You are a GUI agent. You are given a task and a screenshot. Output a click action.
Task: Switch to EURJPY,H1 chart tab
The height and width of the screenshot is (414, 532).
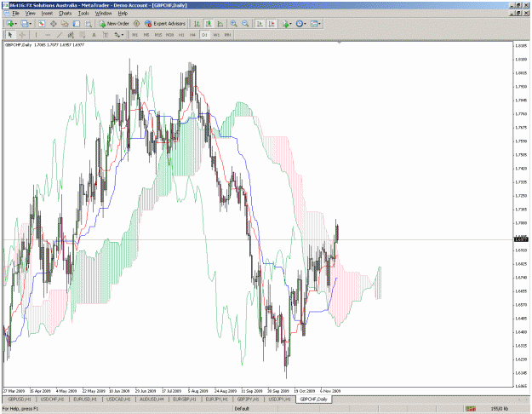pos(218,400)
